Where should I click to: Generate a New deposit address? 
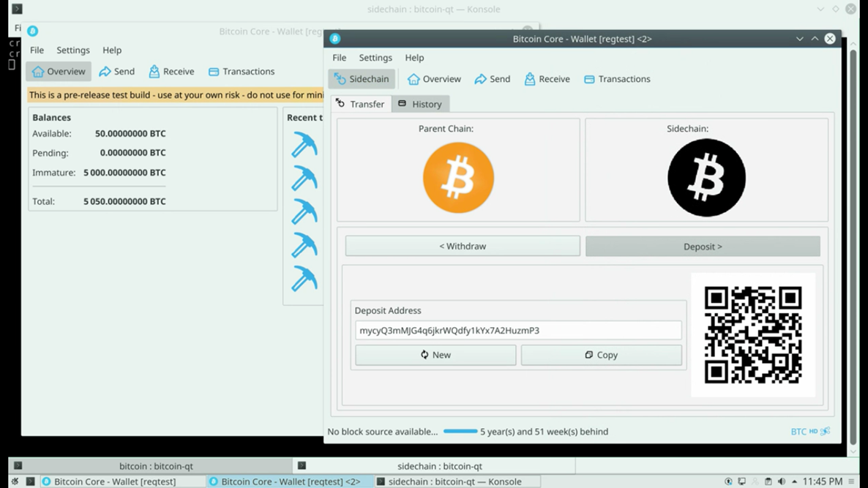click(435, 355)
